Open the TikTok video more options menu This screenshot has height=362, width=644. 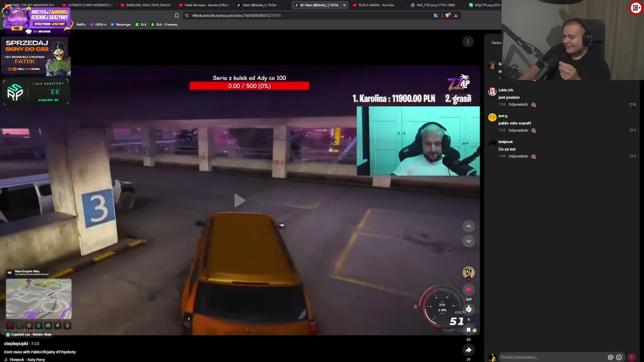tap(468, 42)
